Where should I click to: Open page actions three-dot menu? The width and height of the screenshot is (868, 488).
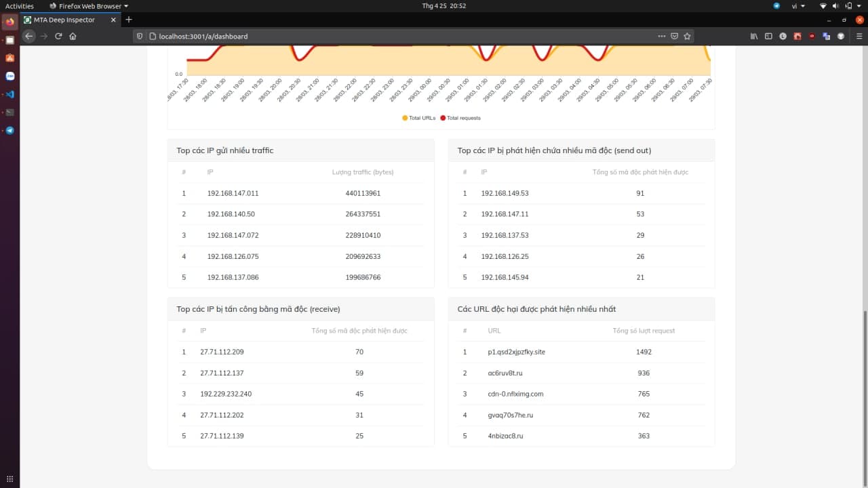point(662,36)
